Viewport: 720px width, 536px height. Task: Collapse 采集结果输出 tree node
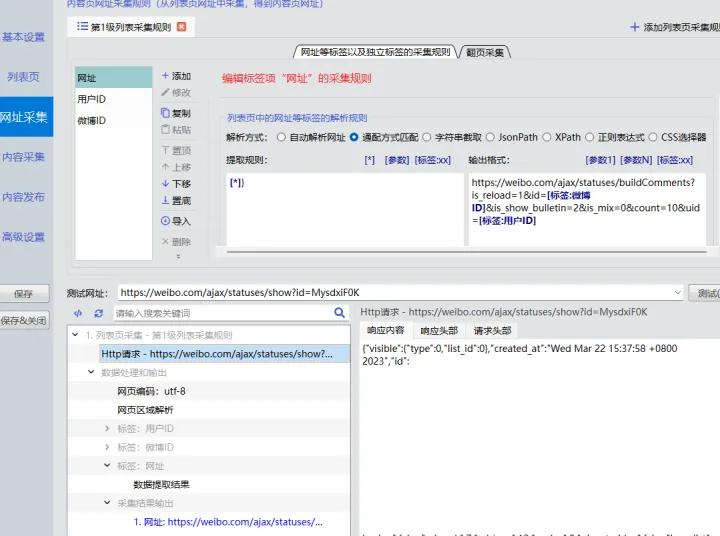pos(107,502)
